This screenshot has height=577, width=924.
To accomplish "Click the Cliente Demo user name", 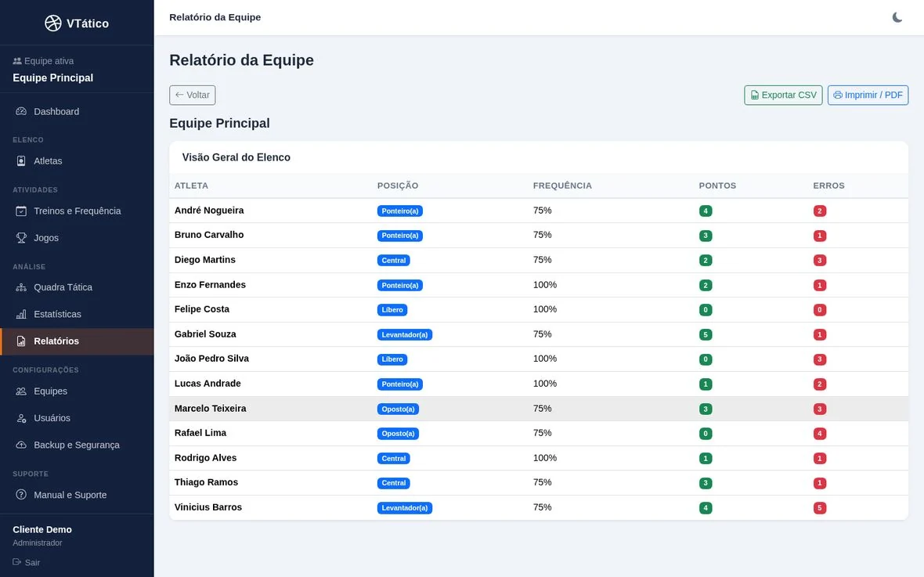I will pos(42,529).
